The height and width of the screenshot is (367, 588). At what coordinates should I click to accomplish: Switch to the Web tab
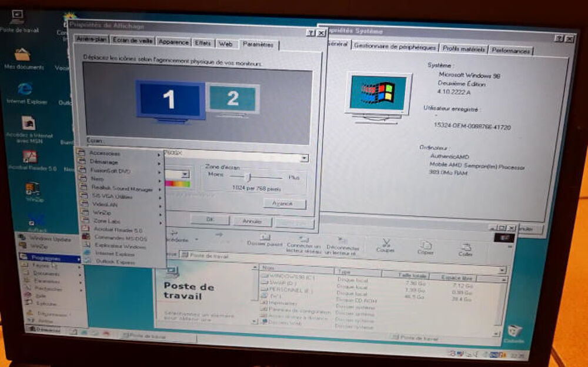click(x=225, y=44)
